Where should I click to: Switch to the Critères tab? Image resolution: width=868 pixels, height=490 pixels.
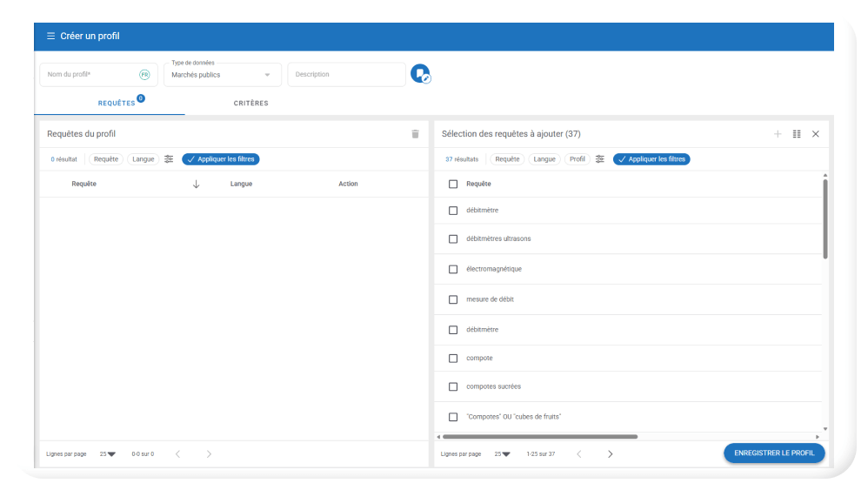250,104
